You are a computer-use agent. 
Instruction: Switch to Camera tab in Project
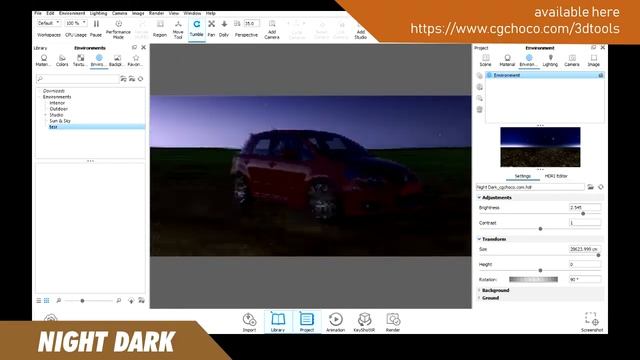(x=572, y=60)
